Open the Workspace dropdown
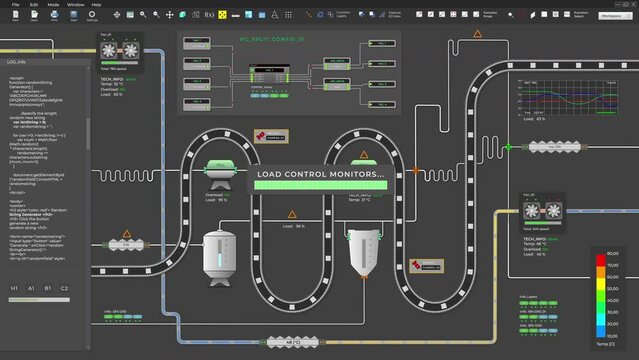Image resolution: width=639 pixels, height=360 pixels. [x=615, y=15]
